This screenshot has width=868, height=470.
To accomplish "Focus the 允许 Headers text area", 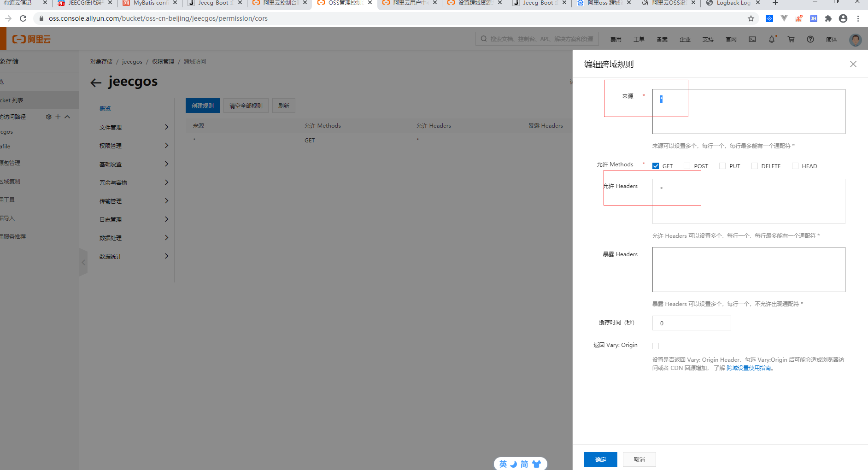I will pyautogui.click(x=749, y=201).
